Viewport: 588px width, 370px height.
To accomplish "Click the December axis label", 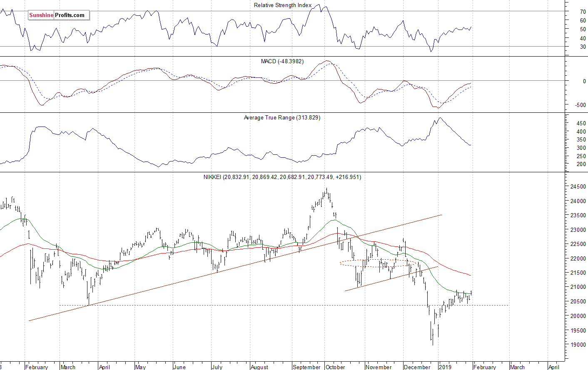I will (x=417, y=367).
